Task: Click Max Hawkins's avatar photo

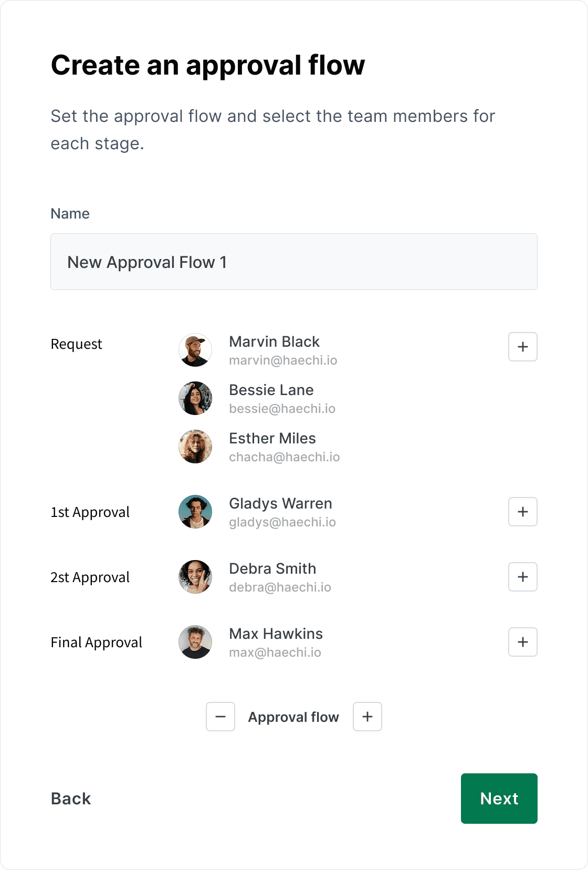Action: point(195,642)
